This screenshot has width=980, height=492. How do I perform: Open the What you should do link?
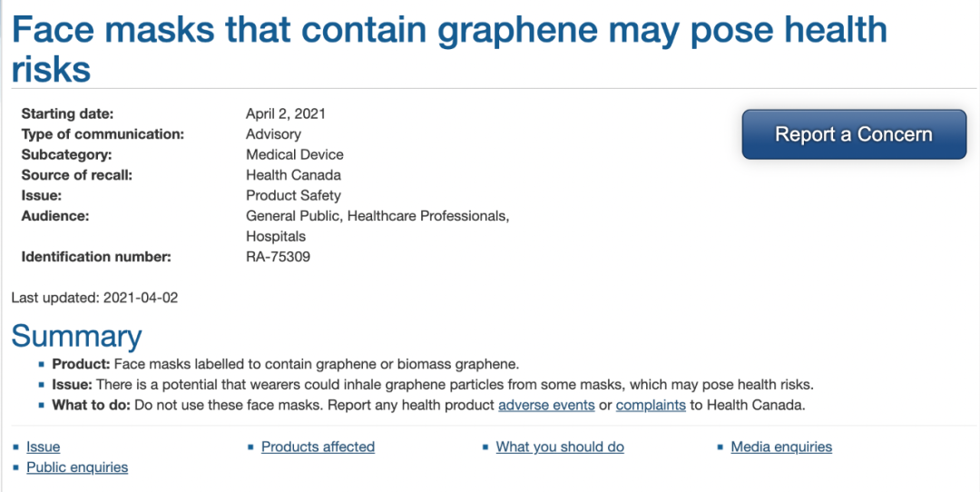click(560, 447)
